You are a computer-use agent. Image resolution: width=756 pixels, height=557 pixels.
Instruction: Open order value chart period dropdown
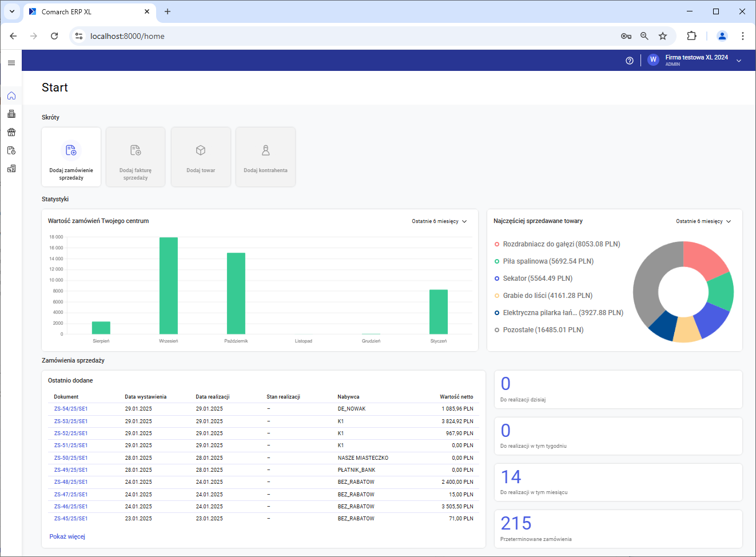pos(439,221)
